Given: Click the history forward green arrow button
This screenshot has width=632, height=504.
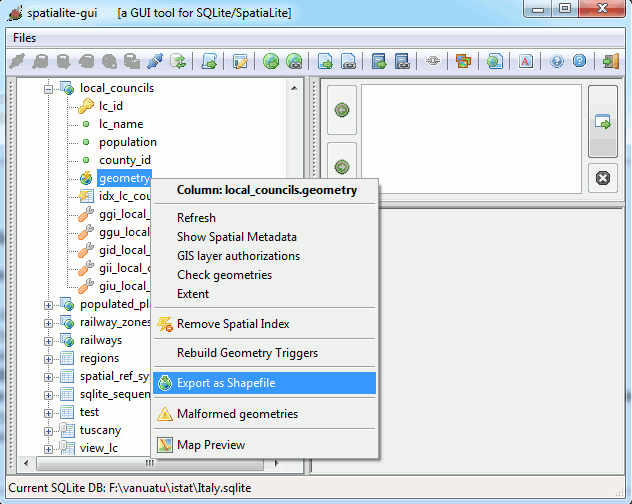Looking at the screenshot, I should 342,166.
